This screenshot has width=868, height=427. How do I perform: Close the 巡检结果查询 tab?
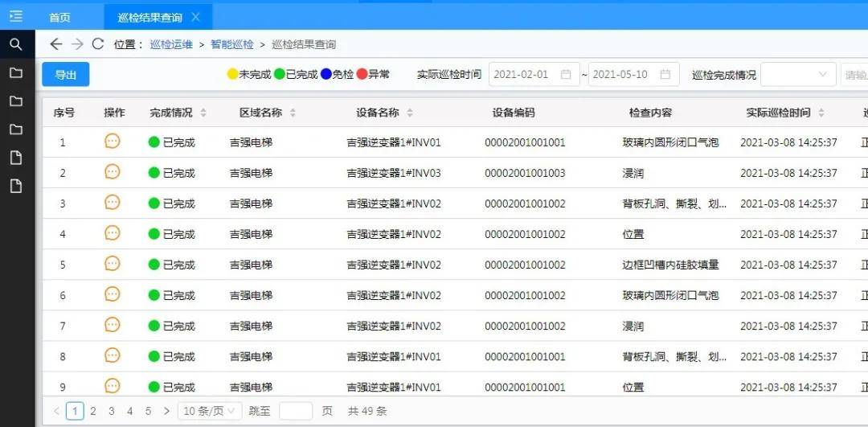pos(195,17)
